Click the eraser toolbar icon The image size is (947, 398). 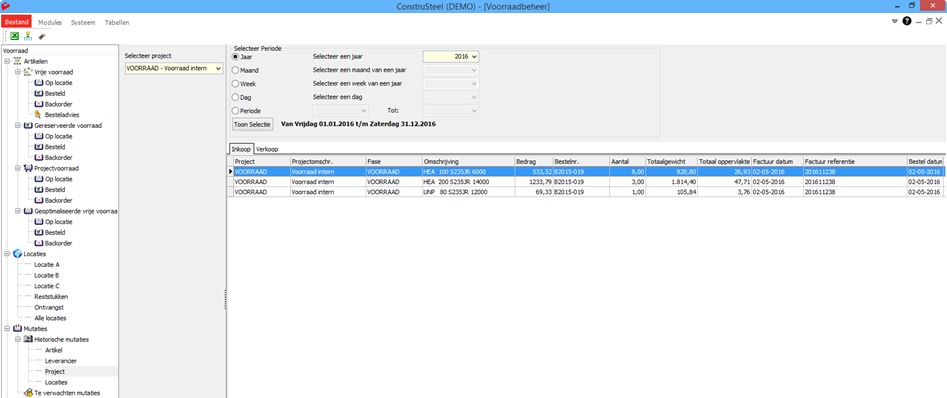(x=42, y=36)
